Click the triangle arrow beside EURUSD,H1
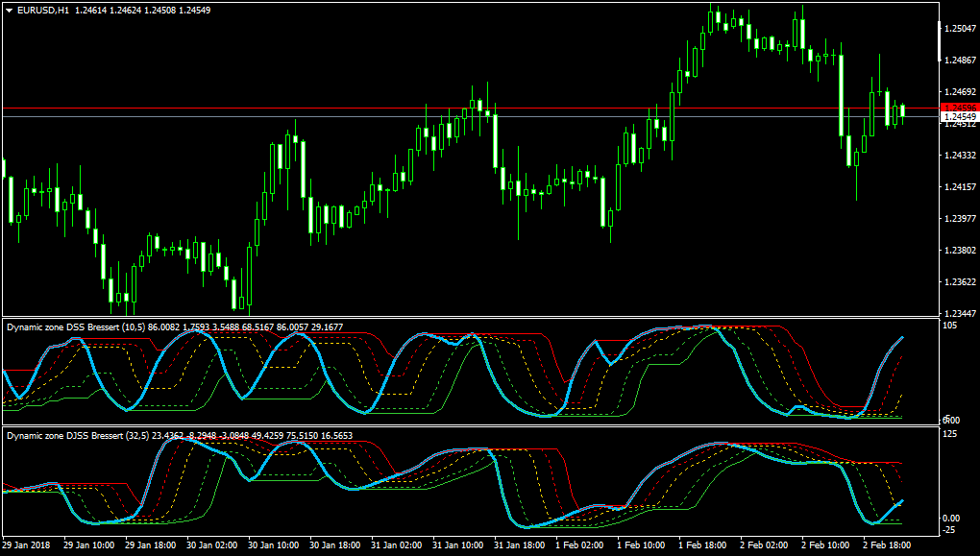 (x=10, y=11)
